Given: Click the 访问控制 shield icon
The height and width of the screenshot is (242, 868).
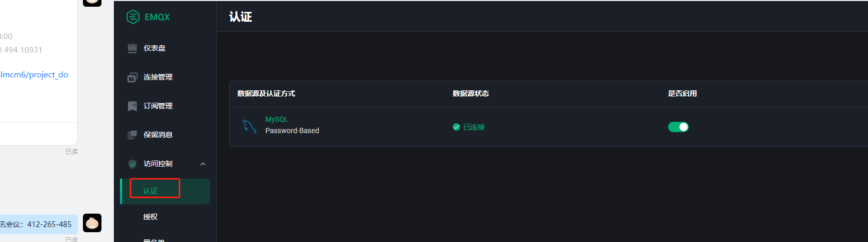Looking at the screenshot, I should pyautogui.click(x=132, y=164).
